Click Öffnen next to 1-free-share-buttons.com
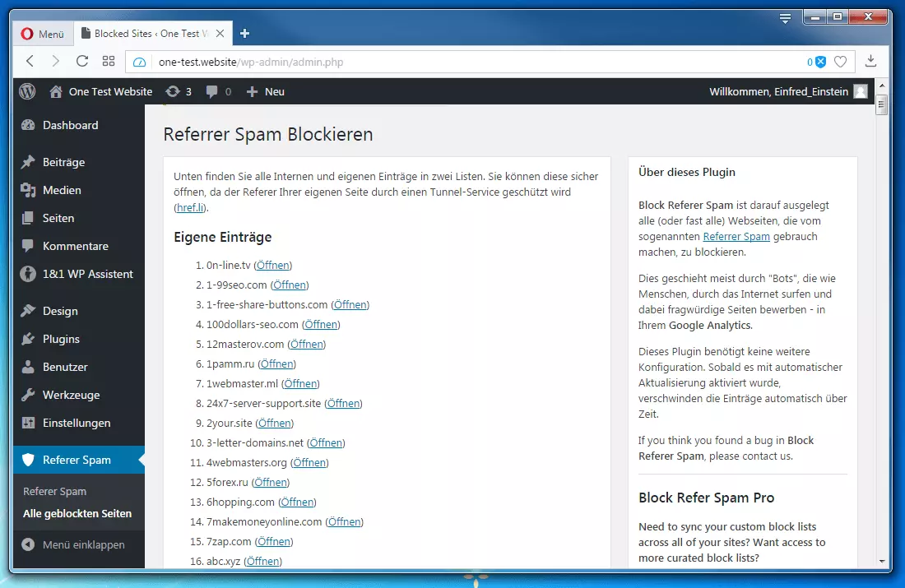 (x=350, y=304)
